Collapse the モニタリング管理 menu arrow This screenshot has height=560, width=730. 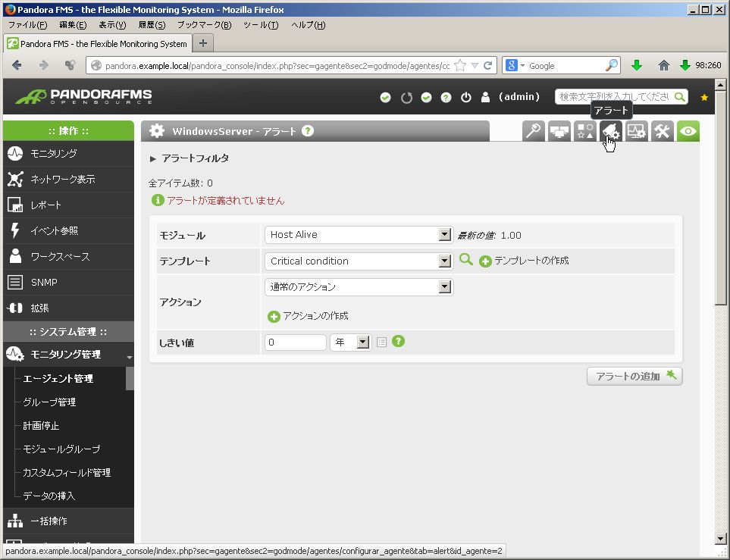(x=130, y=357)
